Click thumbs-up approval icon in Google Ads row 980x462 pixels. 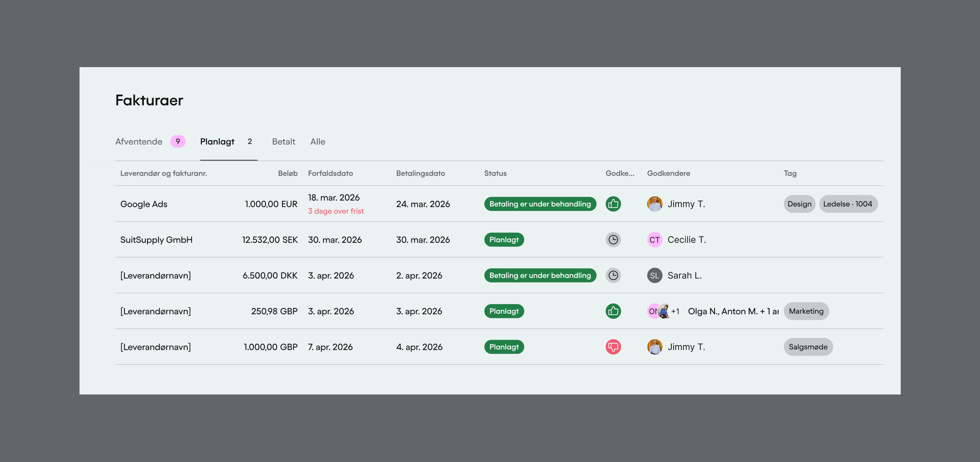click(613, 204)
